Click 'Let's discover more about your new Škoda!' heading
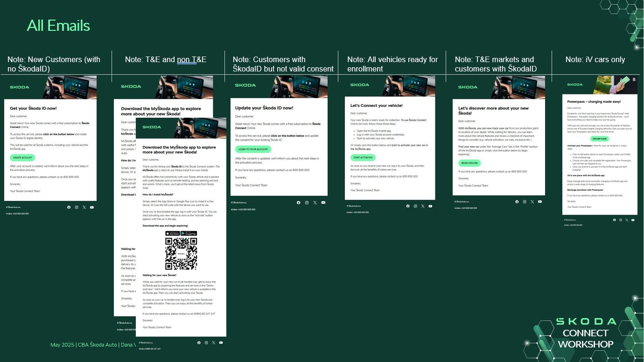644x362 pixels. 493,111
